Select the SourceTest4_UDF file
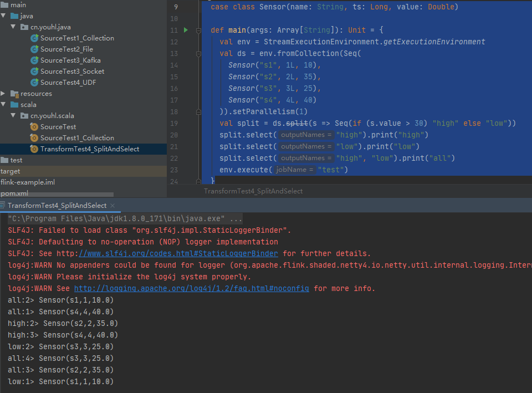The height and width of the screenshot is (393, 532). [68, 83]
